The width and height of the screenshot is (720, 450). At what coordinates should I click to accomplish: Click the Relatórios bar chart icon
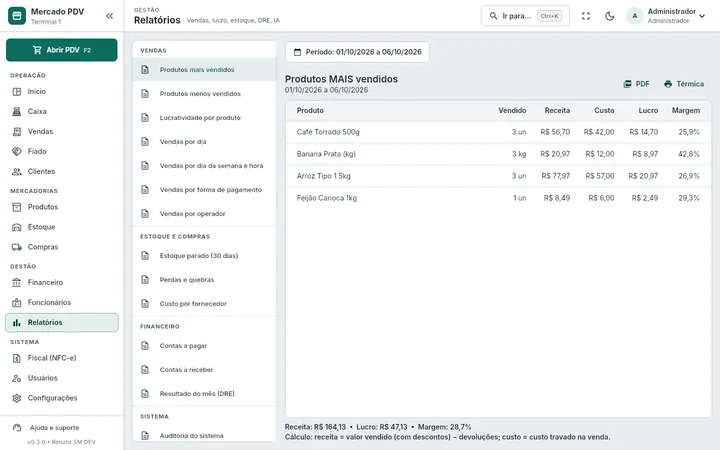click(17, 322)
